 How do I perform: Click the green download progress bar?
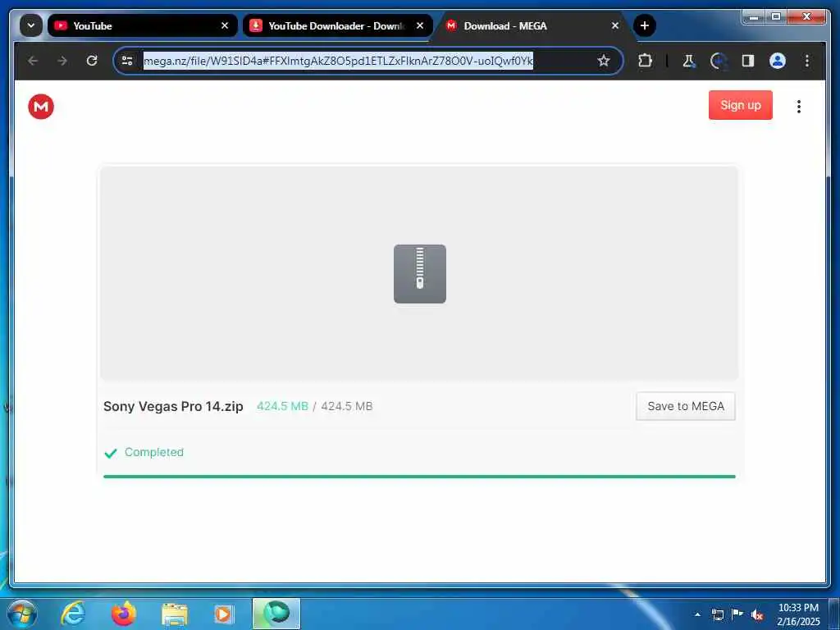click(x=419, y=477)
